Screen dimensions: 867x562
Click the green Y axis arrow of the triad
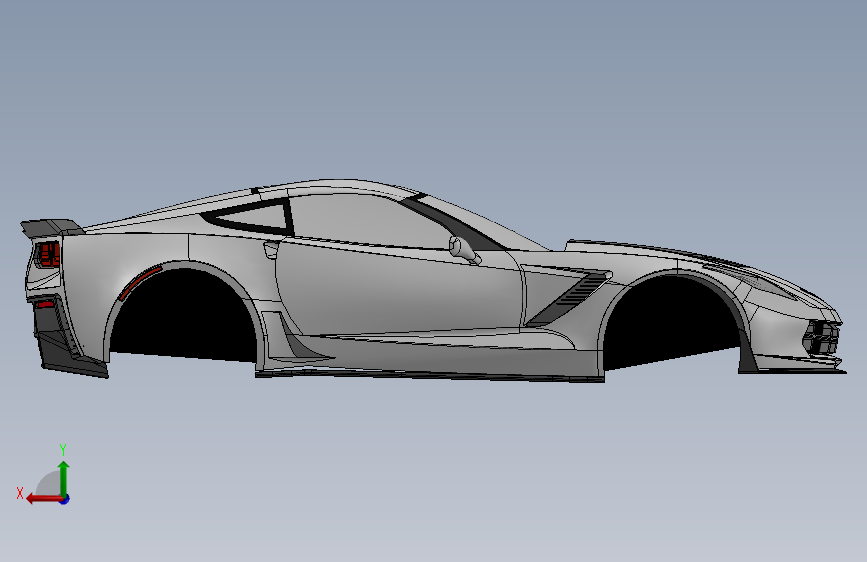(64, 478)
